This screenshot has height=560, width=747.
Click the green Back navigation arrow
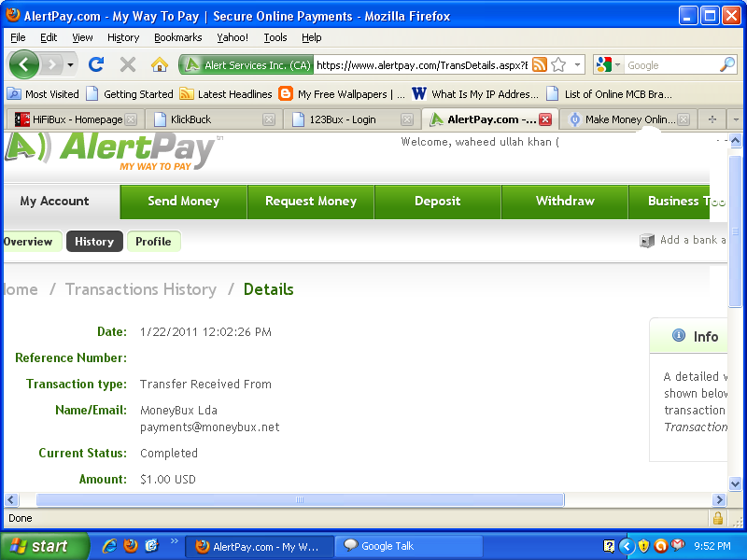[x=24, y=64]
